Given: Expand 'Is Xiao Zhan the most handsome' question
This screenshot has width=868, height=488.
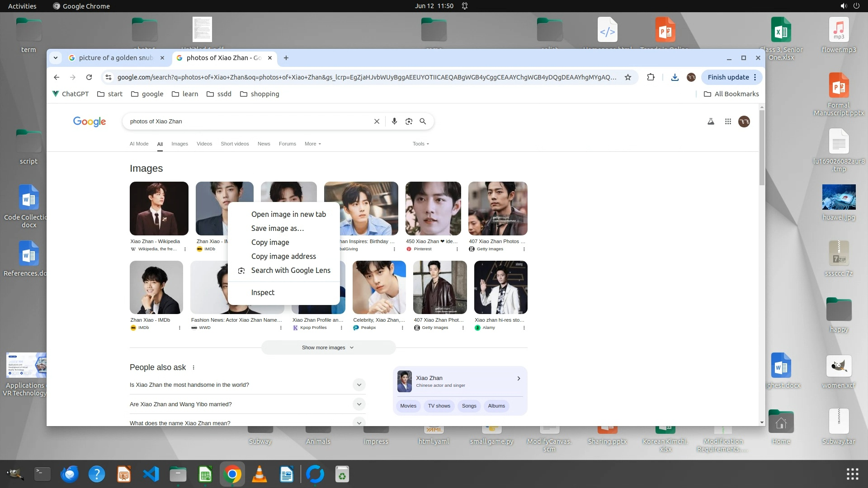Looking at the screenshot, I should click(x=359, y=385).
